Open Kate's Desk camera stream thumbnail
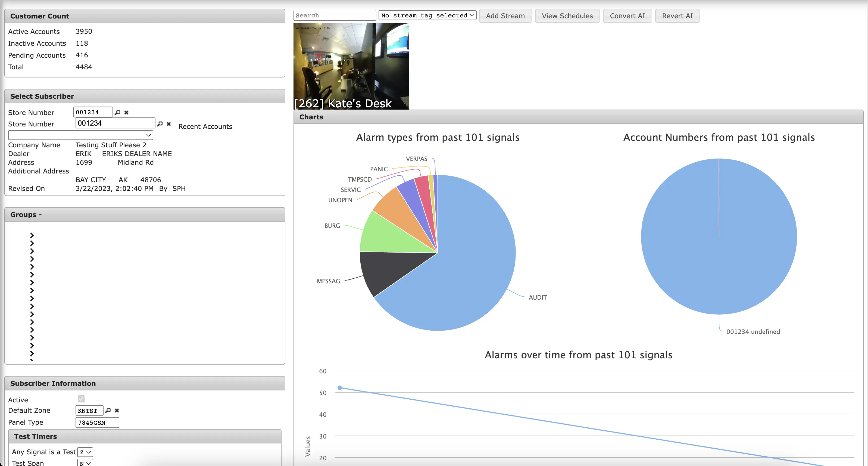 [351, 66]
